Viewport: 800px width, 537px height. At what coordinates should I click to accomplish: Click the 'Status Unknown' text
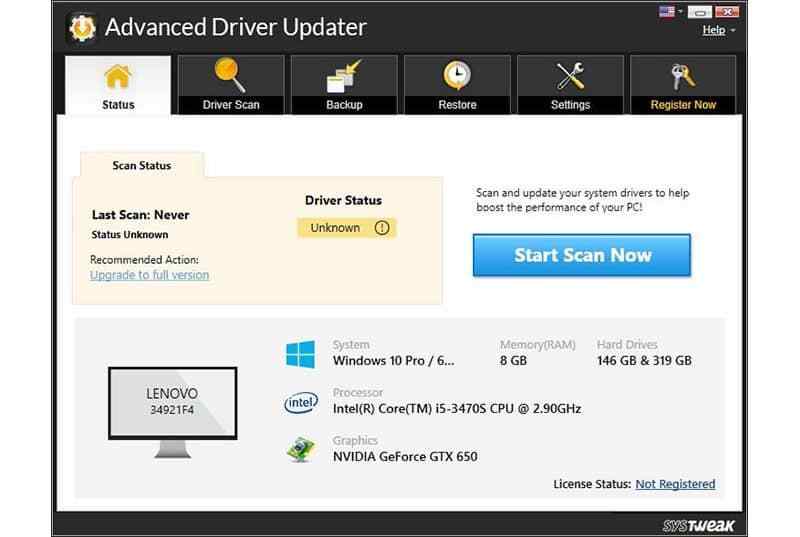pyautogui.click(x=130, y=235)
